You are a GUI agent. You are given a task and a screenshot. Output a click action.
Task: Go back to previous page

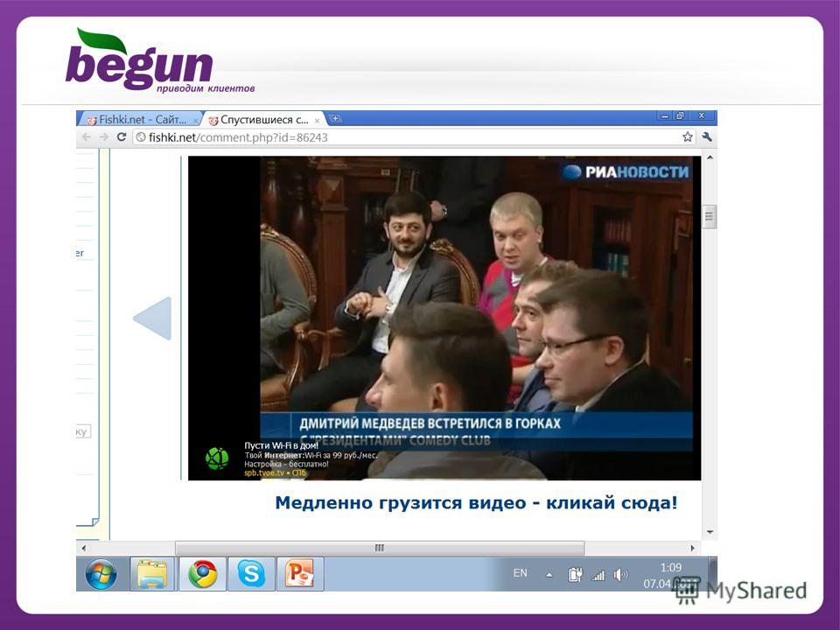[x=87, y=137]
